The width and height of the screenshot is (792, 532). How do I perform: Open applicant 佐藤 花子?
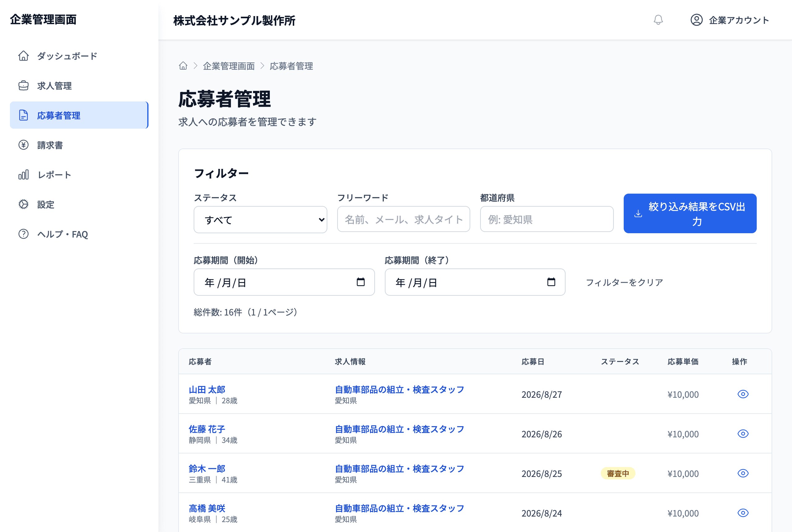pyautogui.click(x=207, y=429)
